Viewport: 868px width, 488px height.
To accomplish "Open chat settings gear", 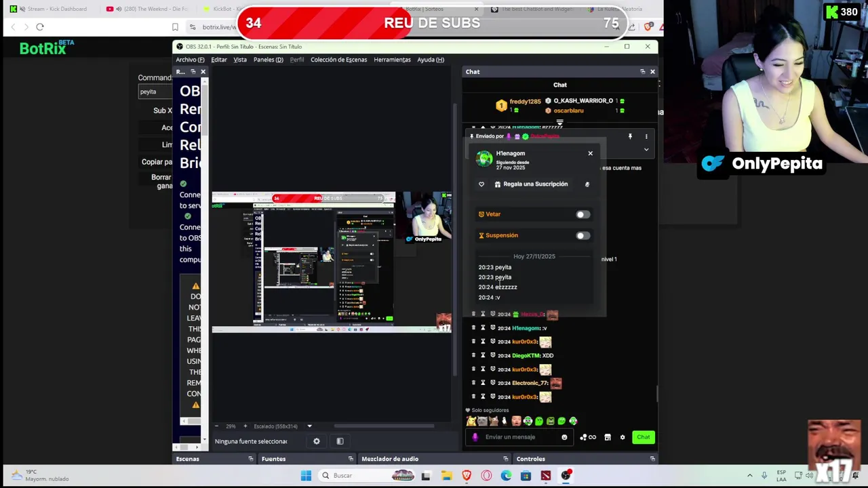I will click(x=623, y=437).
